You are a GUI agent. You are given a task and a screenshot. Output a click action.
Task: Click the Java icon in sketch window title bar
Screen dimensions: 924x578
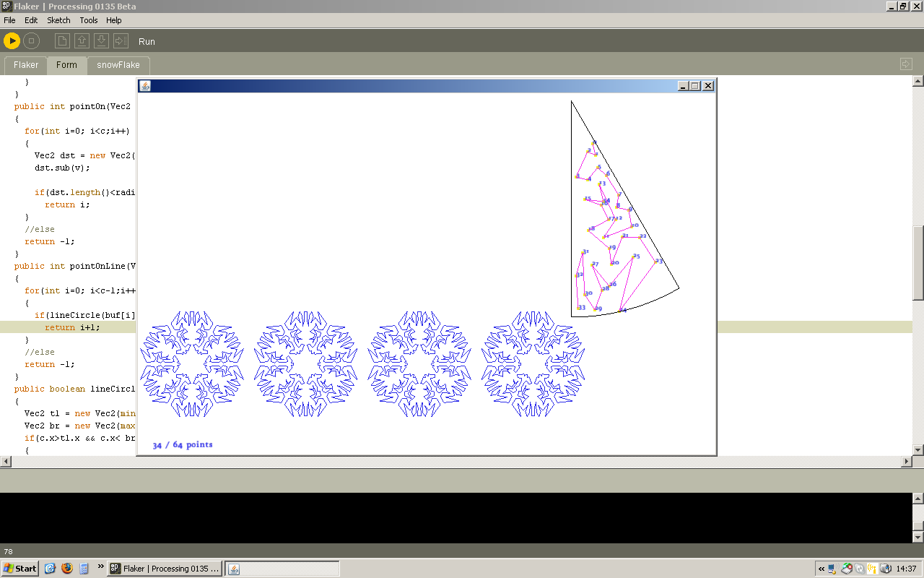point(145,86)
